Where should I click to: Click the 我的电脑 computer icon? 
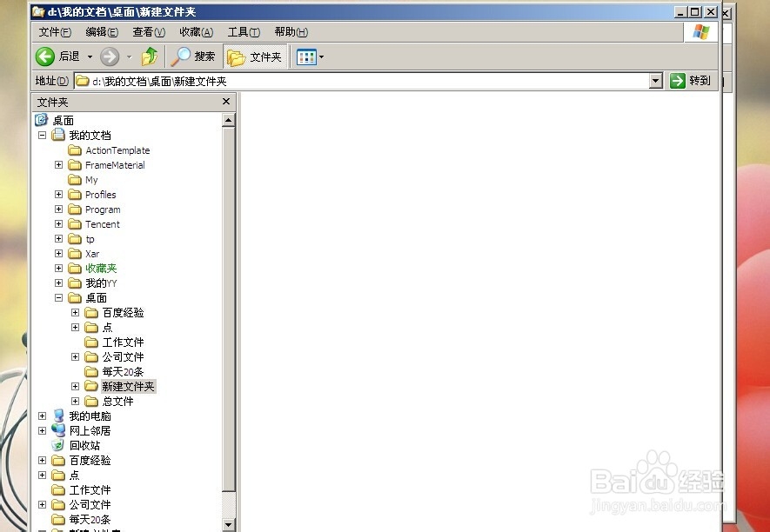point(58,416)
